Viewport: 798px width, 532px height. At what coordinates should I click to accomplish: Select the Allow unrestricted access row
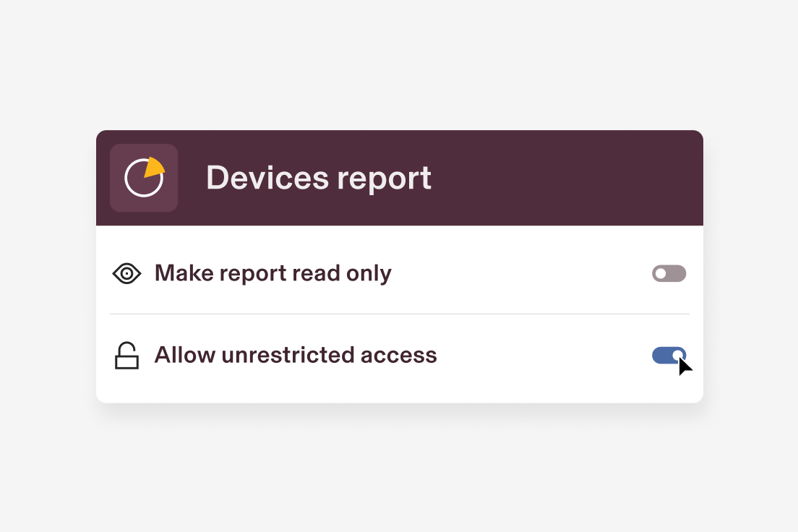point(400,356)
